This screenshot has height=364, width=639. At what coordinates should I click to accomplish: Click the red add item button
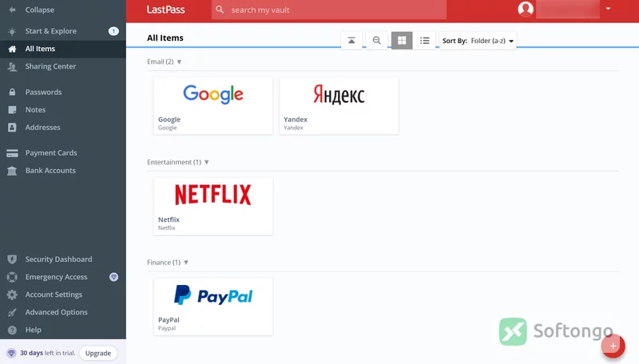pyautogui.click(x=613, y=346)
